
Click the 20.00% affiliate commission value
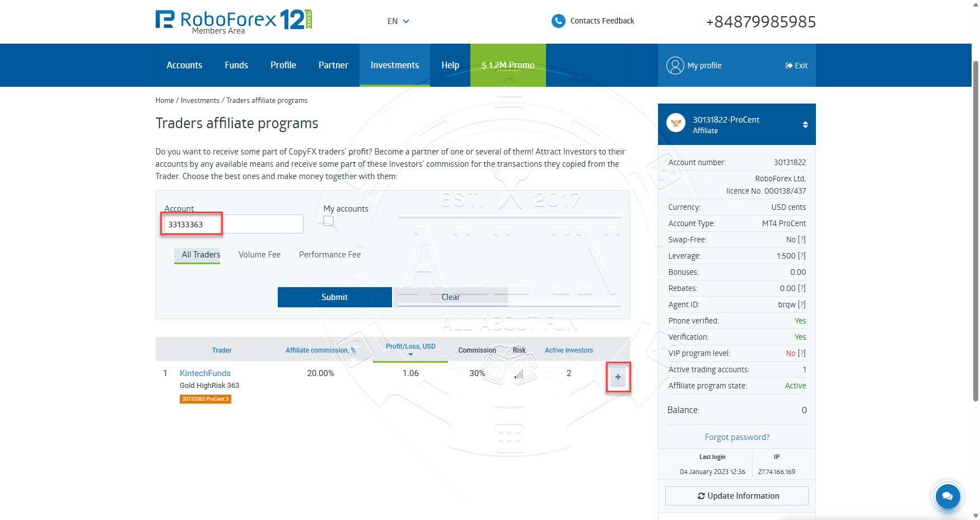coord(320,373)
